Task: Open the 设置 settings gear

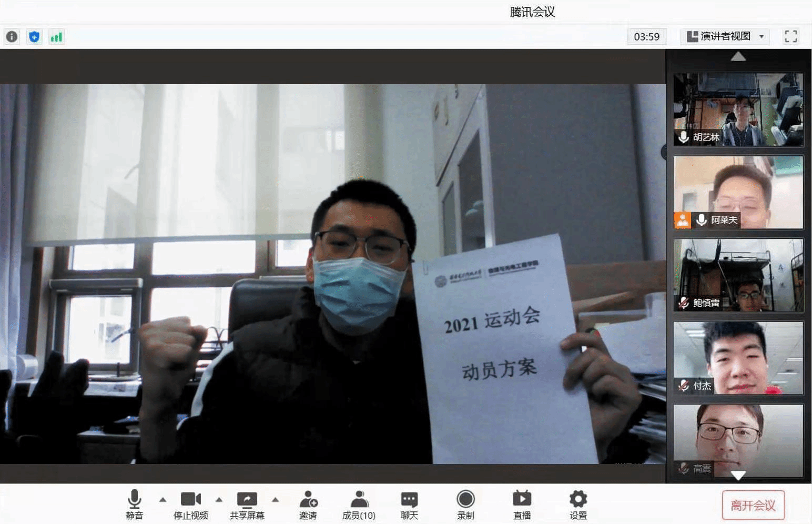Action: pyautogui.click(x=578, y=505)
